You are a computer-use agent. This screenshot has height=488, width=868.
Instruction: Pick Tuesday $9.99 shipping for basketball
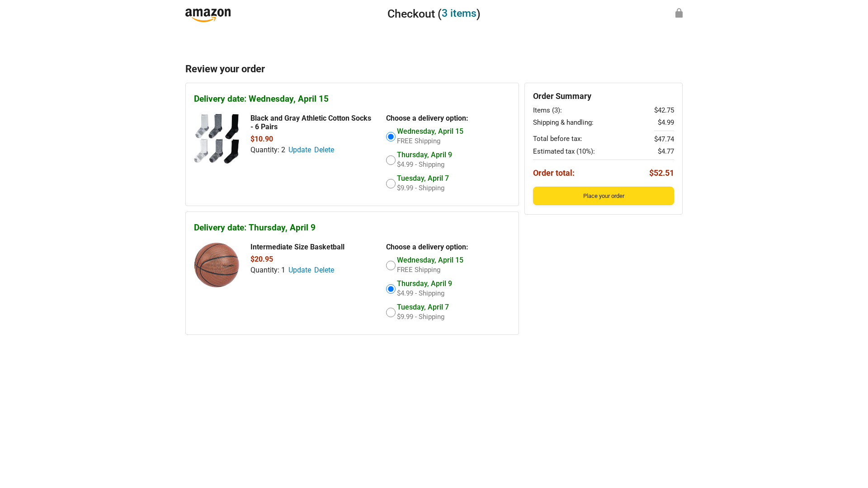coord(391,313)
